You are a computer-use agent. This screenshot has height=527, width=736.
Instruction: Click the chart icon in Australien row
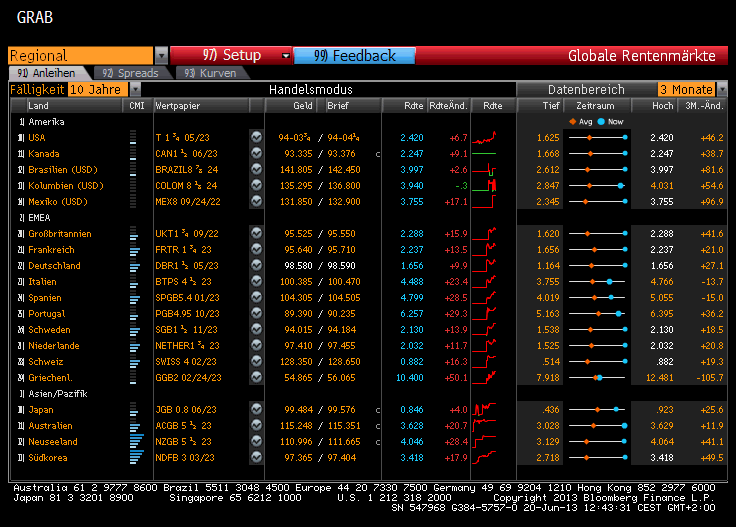(256, 425)
